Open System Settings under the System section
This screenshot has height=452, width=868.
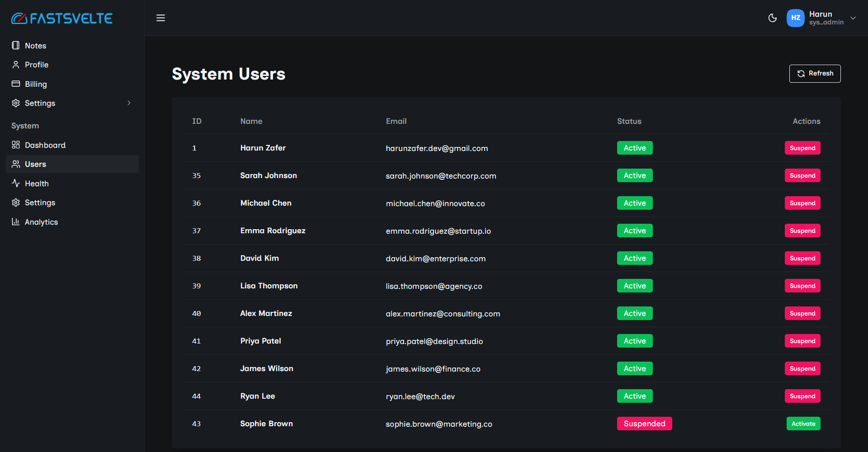pos(40,202)
